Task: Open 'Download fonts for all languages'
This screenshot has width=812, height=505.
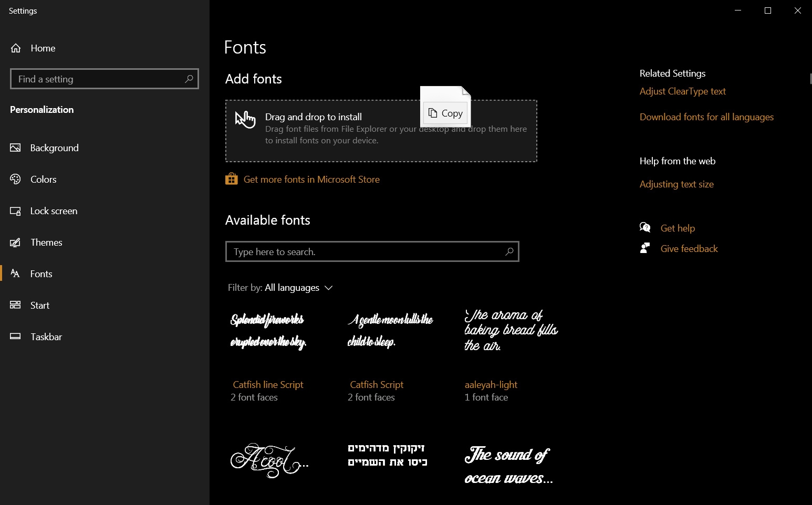Action: point(706,117)
